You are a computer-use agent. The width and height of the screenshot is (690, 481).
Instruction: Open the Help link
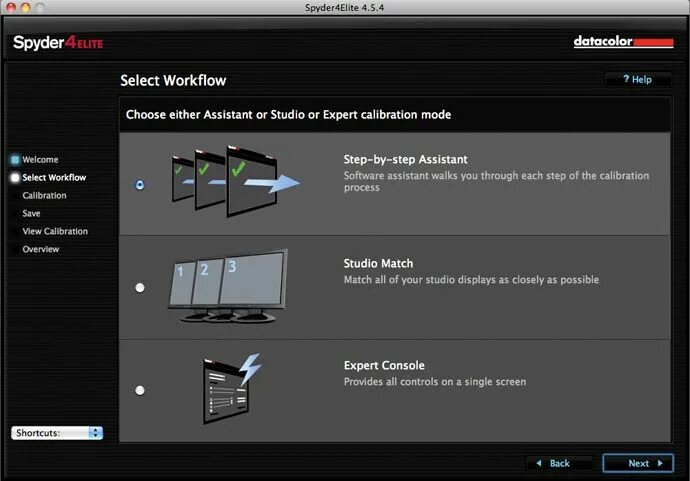tap(637, 79)
